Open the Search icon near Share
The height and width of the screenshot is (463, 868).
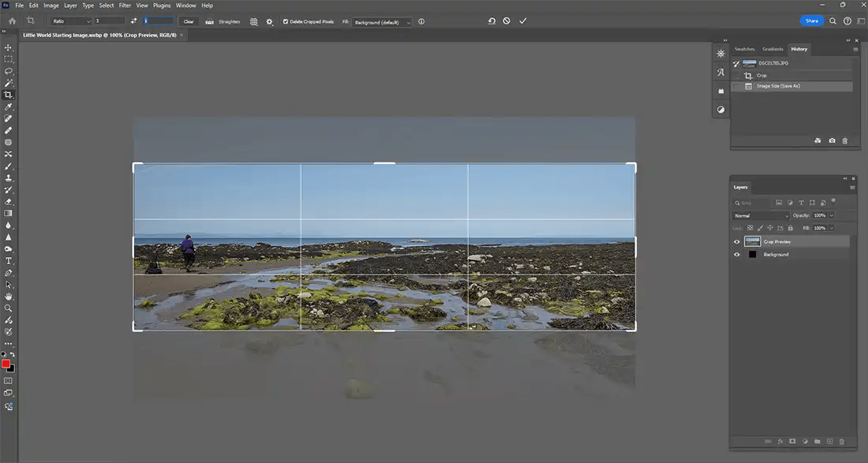click(x=832, y=21)
